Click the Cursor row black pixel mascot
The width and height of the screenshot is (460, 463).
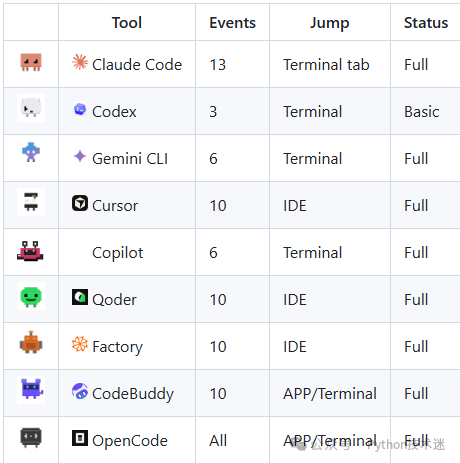(x=31, y=202)
